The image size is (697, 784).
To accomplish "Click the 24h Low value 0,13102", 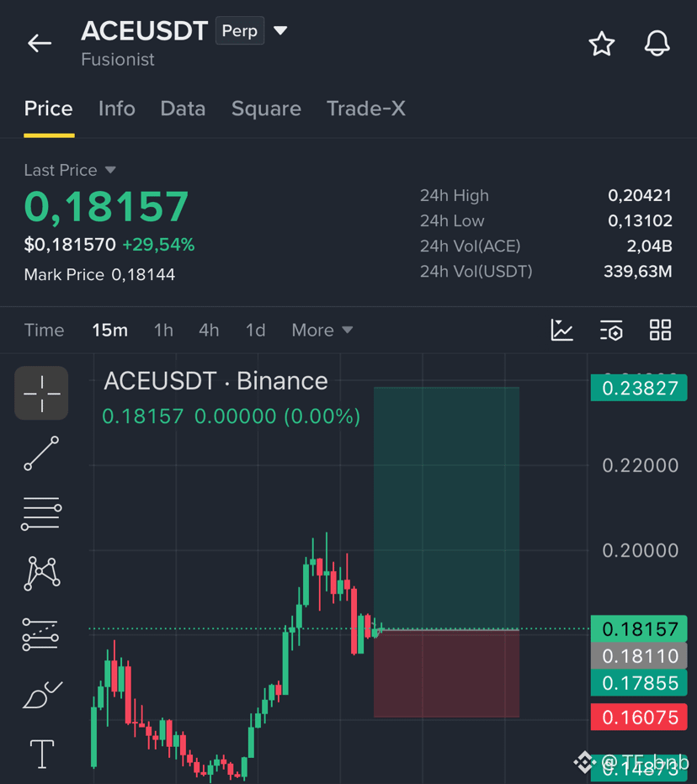I will point(640,220).
